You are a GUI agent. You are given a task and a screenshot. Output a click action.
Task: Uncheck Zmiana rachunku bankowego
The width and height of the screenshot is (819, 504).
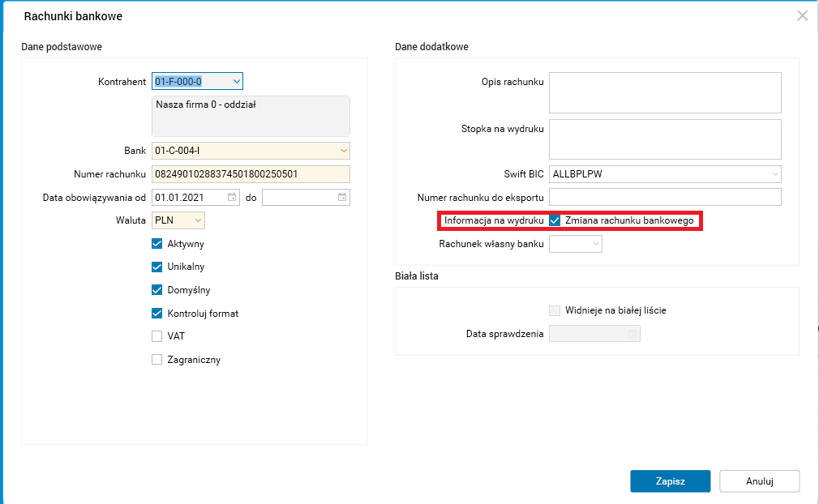coord(555,220)
